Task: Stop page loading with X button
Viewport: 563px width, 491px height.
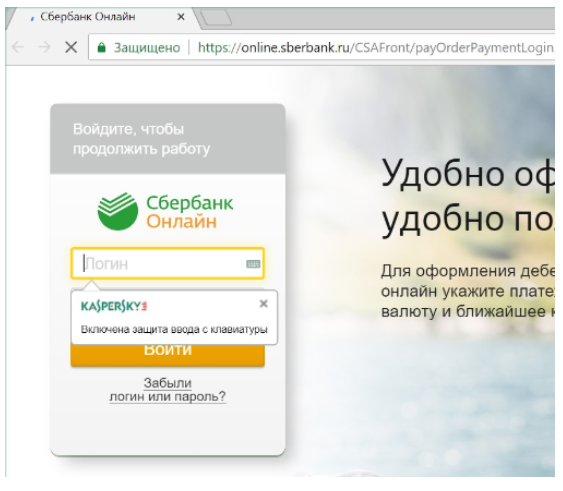Action: pyautogui.click(x=71, y=47)
